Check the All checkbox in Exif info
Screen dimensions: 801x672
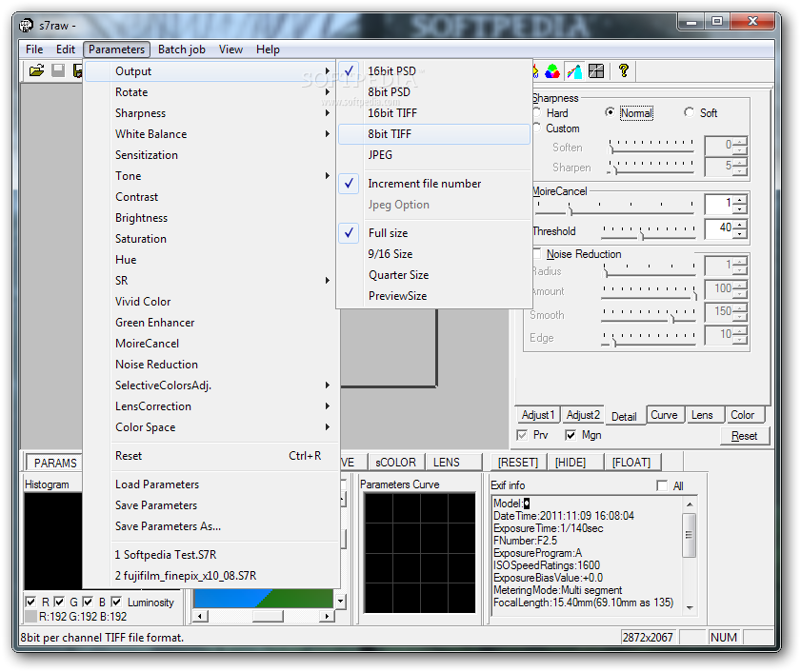click(x=662, y=485)
